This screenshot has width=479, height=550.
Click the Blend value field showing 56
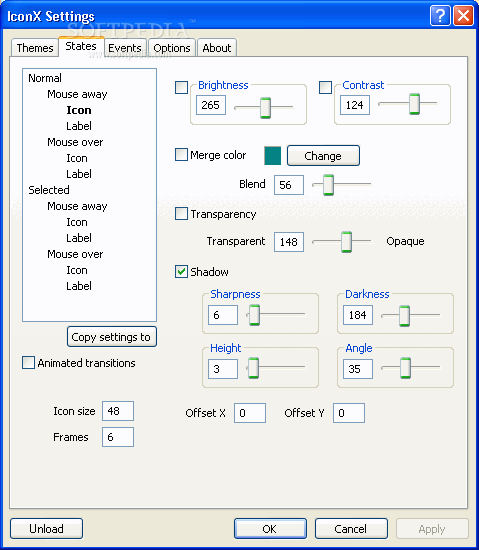[x=289, y=185]
